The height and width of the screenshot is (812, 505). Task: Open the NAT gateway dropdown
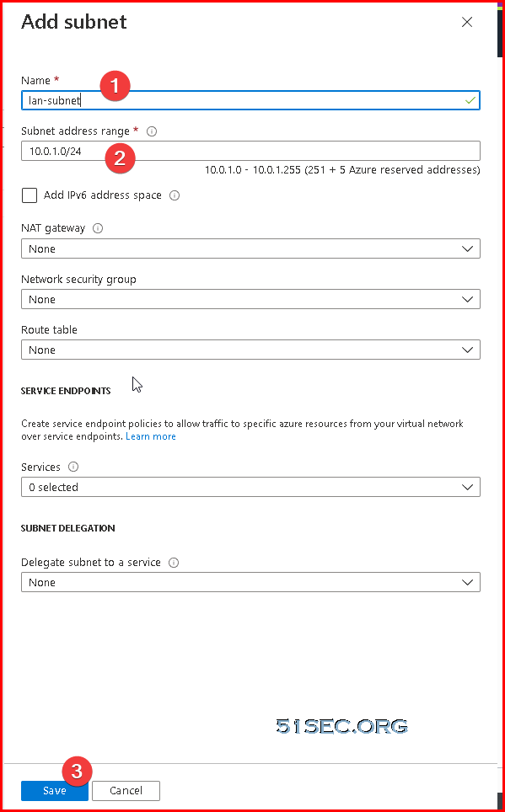click(x=250, y=248)
